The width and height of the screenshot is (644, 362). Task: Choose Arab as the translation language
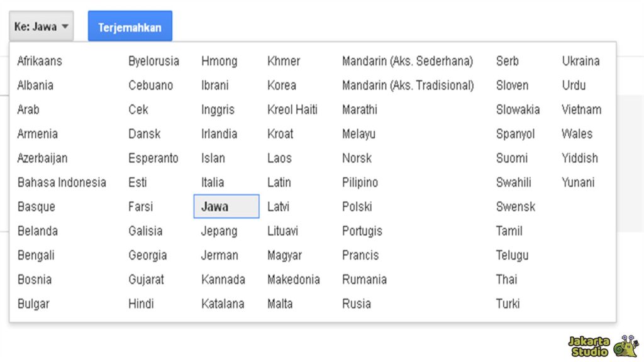pos(28,109)
